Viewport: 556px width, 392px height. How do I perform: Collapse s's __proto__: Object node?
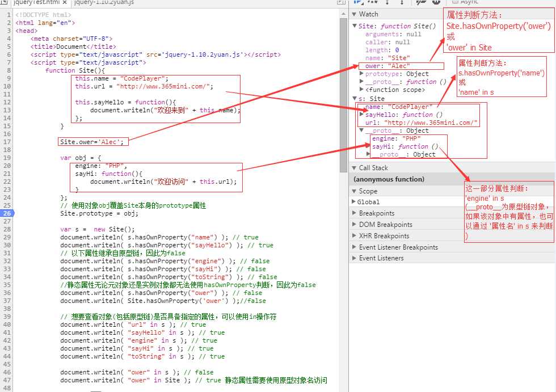[361, 130]
